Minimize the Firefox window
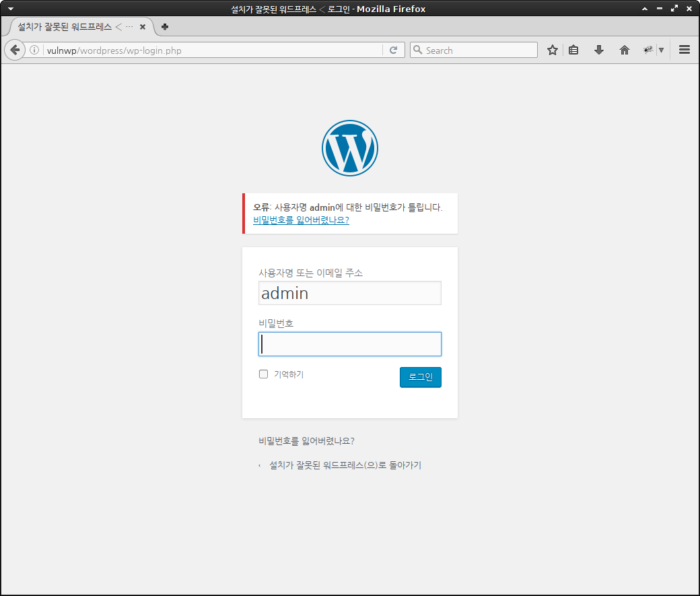 point(660,9)
